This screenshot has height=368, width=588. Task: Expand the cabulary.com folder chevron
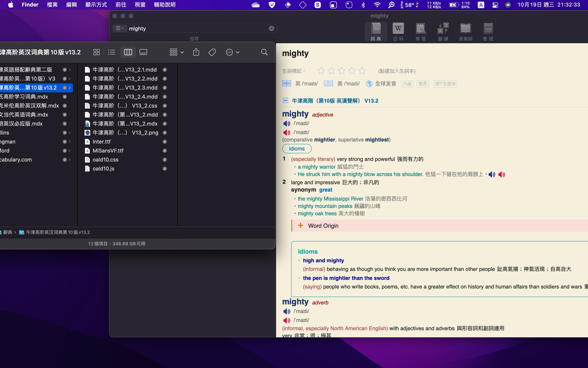pyautogui.click(x=70, y=160)
